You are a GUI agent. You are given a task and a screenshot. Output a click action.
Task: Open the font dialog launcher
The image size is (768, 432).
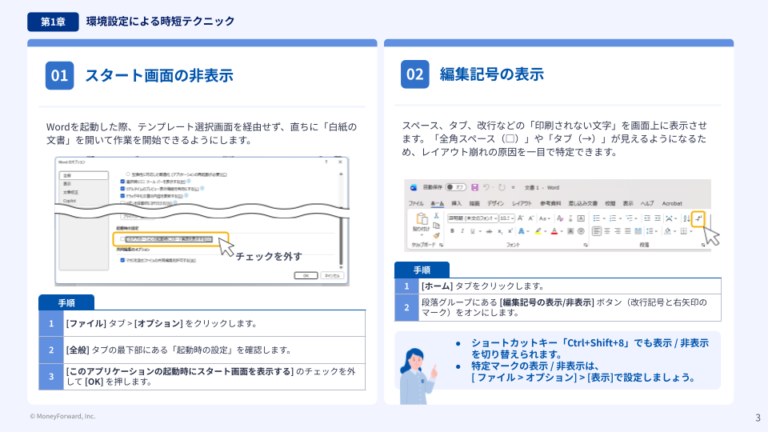point(585,245)
